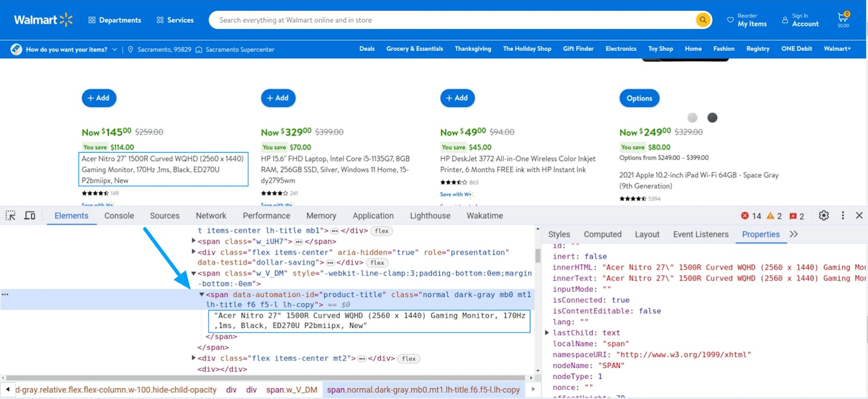
Task: Click the flex badge after mt2 div
Action: (x=409, y=359)
